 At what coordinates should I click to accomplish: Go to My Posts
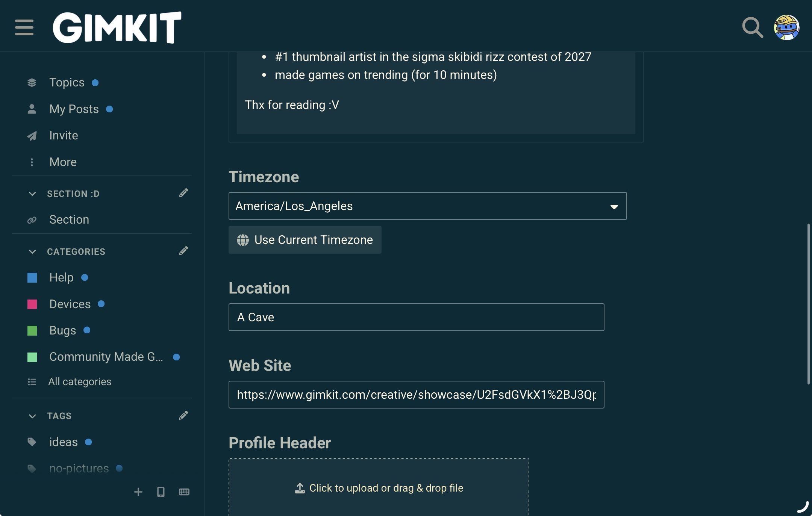74,109
